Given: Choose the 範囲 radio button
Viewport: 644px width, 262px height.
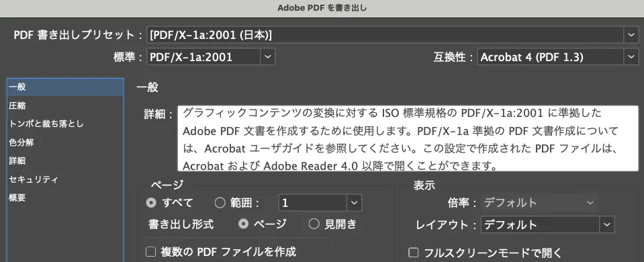Looking at the screenshot, I should coord(220,202).
